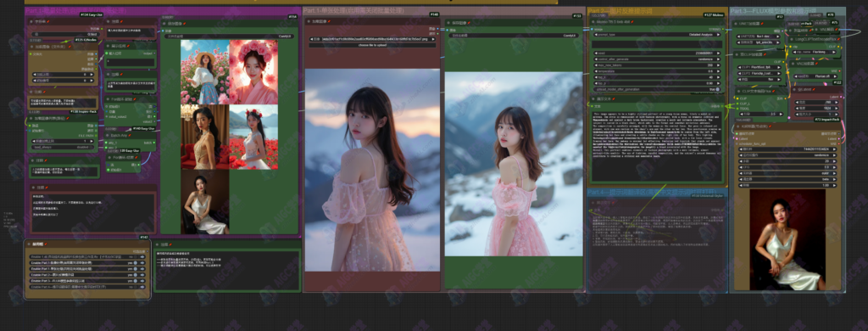Screen dimensions: 868x331
Task: Toggle Enable Part 3 FLUX模型参数 switch
Action: [135, 281]
